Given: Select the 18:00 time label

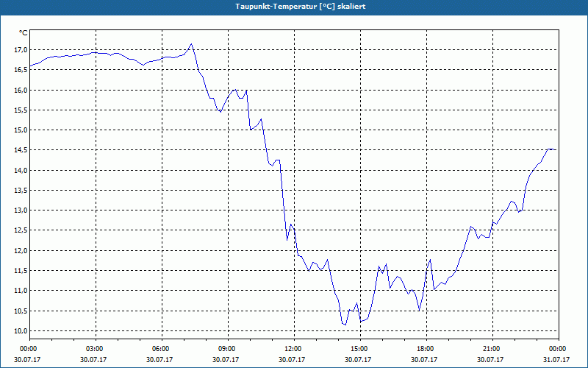Looking at the screenshot, I should click(426, 349).
